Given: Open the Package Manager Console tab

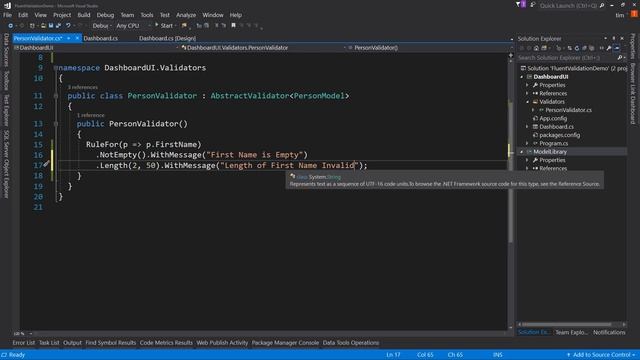Looking at the screenshot, I should 285,343.
